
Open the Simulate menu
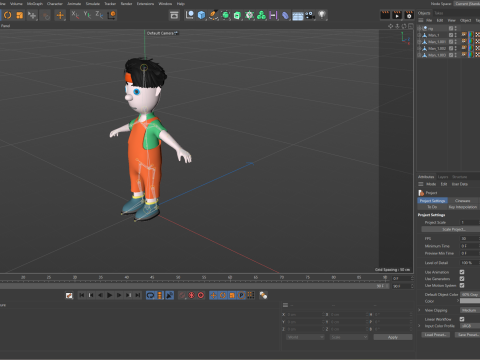point(93,4)
